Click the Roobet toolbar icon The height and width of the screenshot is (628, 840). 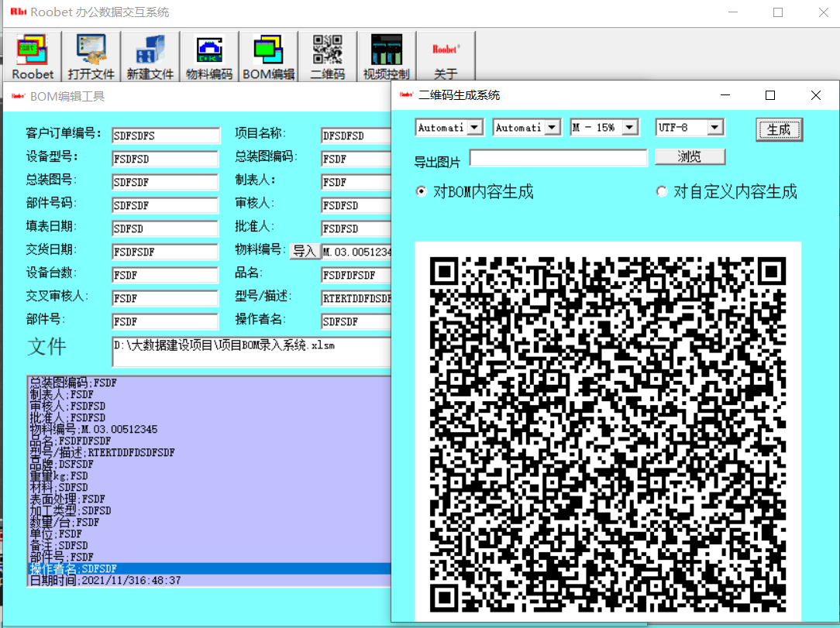click(x=33, y=57)
